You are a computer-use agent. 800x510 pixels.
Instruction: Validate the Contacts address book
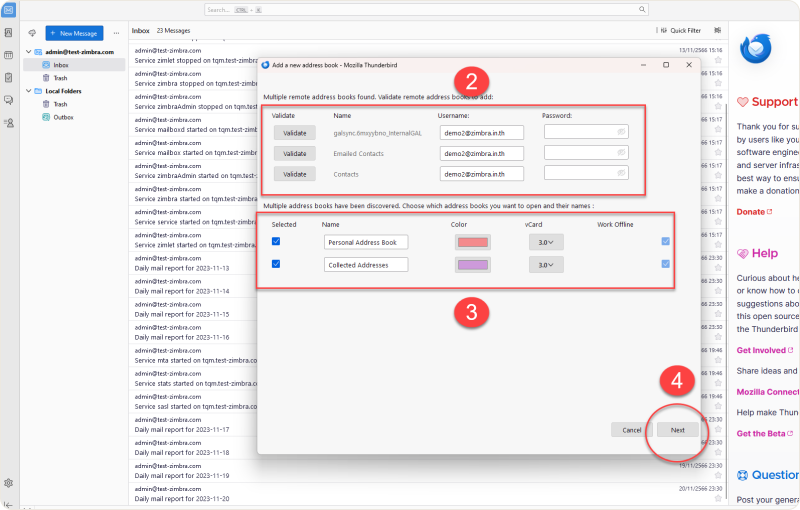pyautogui.click(x=295, y=174)
